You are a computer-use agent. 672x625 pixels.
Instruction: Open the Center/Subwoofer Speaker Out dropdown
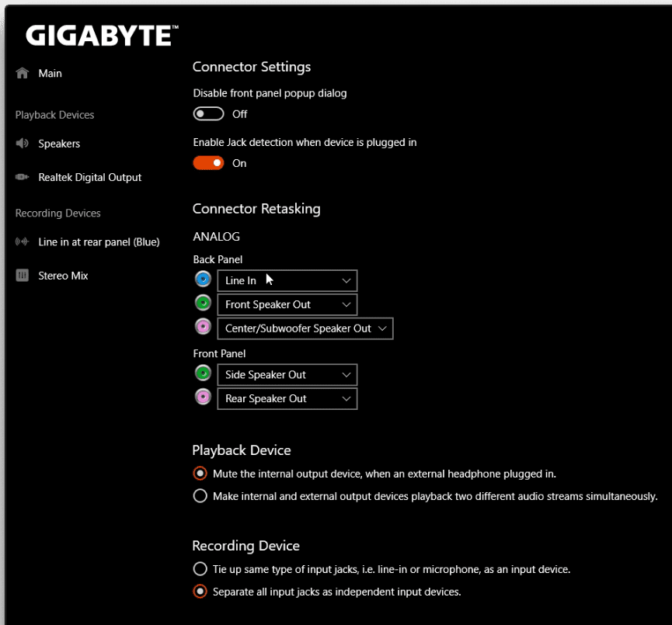pyautogui.click(x=305, y=328)
